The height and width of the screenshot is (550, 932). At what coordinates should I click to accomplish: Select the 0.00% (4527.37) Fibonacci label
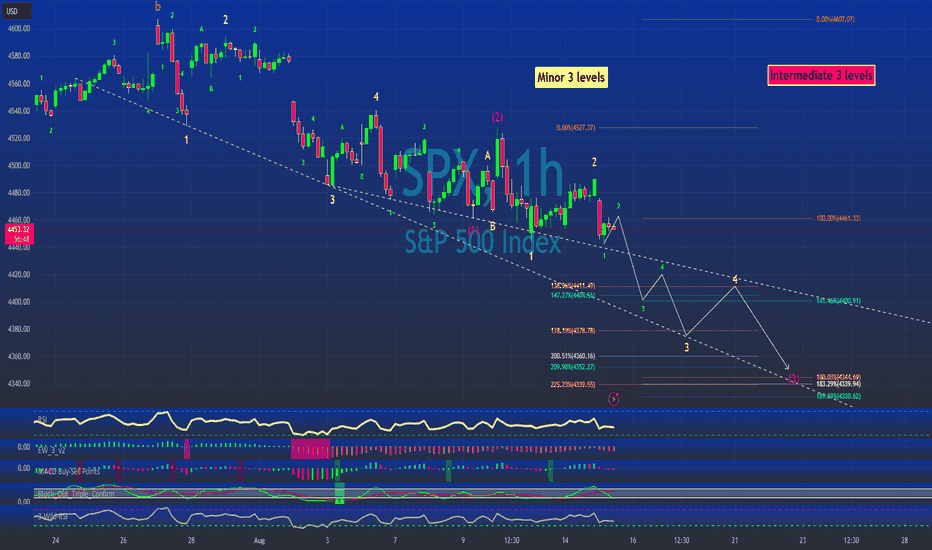pyautogui.click(x=575, y=128)
